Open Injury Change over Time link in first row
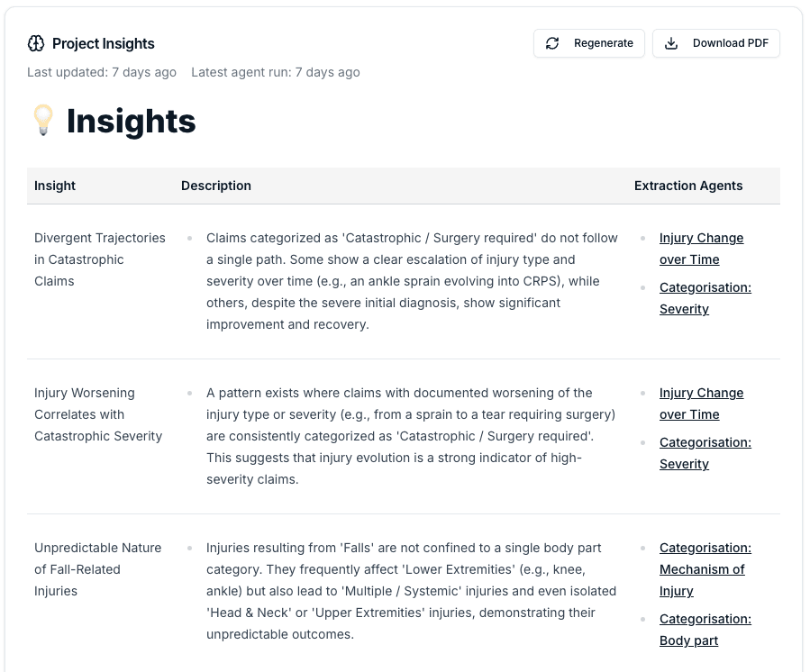This screenshot has width=810, height=672. pyautogui.click(x=701, y=249)
